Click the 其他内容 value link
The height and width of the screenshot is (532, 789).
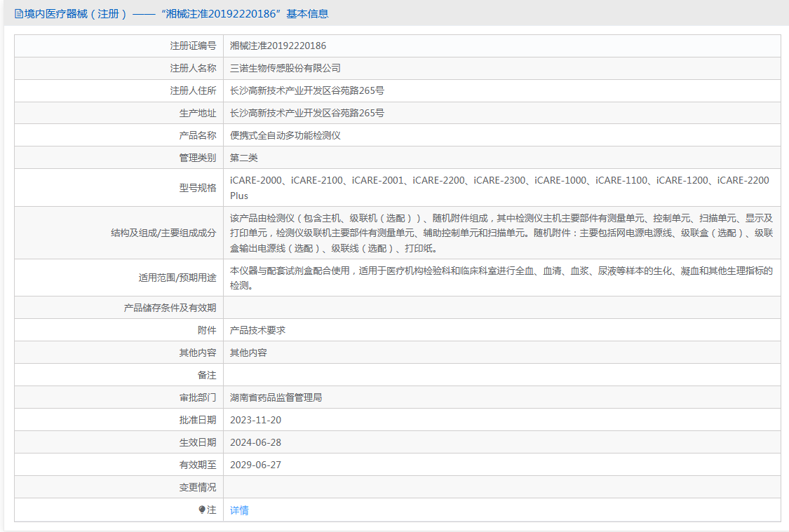point(248,353)
